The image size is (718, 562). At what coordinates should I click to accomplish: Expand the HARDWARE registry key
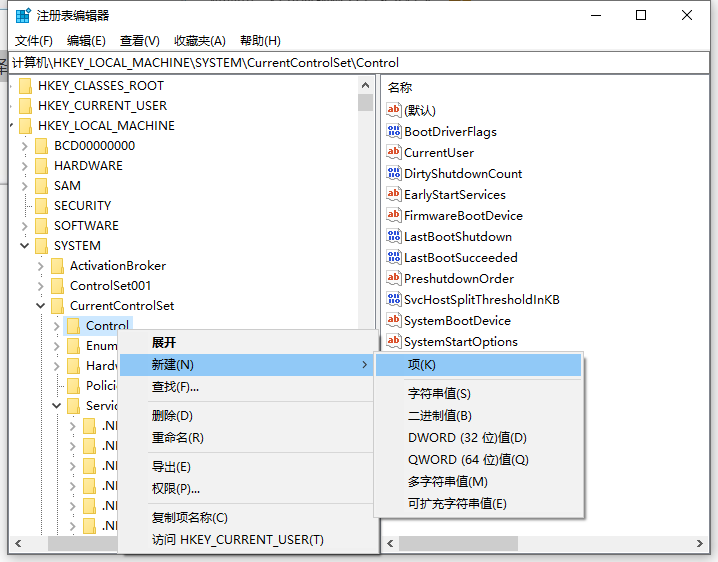tap(24, 166)
